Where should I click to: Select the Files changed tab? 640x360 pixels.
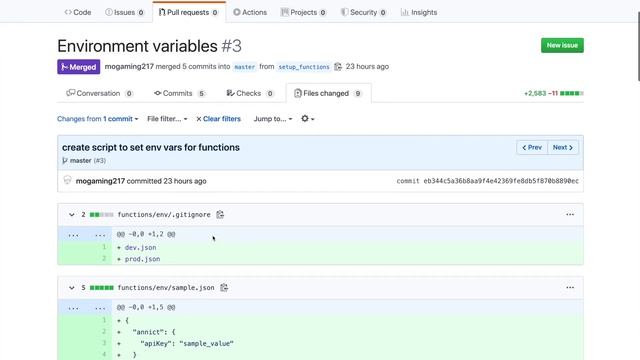click(328, 93)
